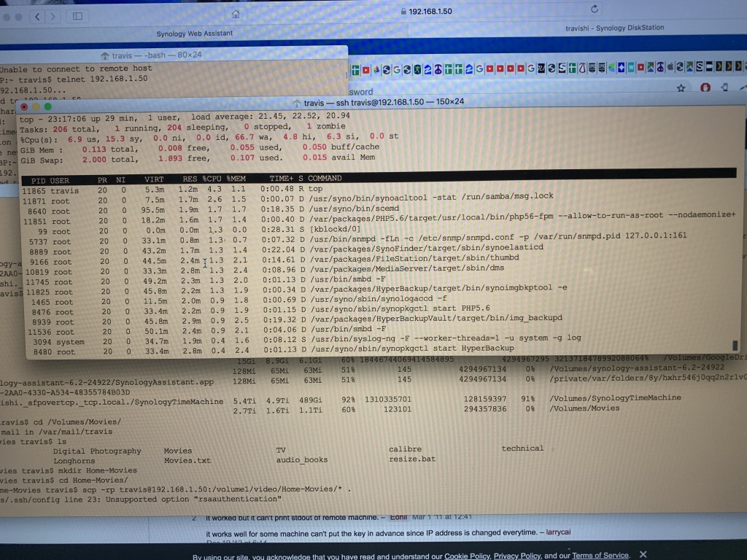The image size is (747, 560).
Task: Switch to Synology Web Assistant tab
Action: click(194, 34)
